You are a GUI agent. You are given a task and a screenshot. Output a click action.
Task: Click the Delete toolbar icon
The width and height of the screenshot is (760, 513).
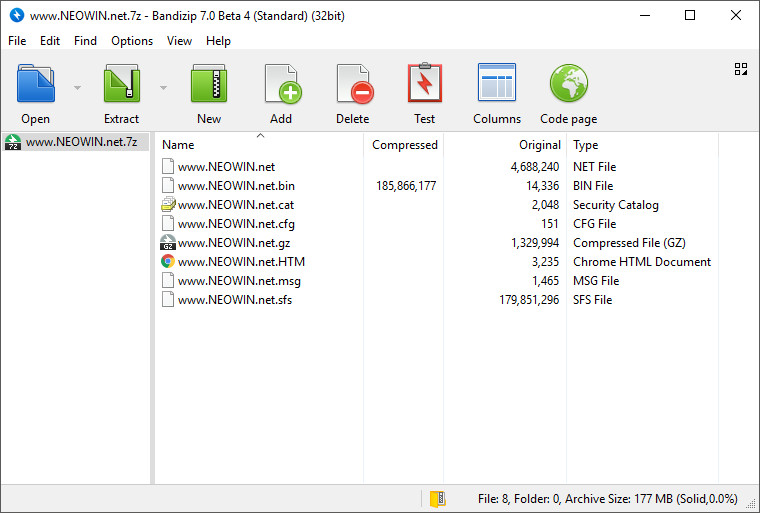coord(355,84)
